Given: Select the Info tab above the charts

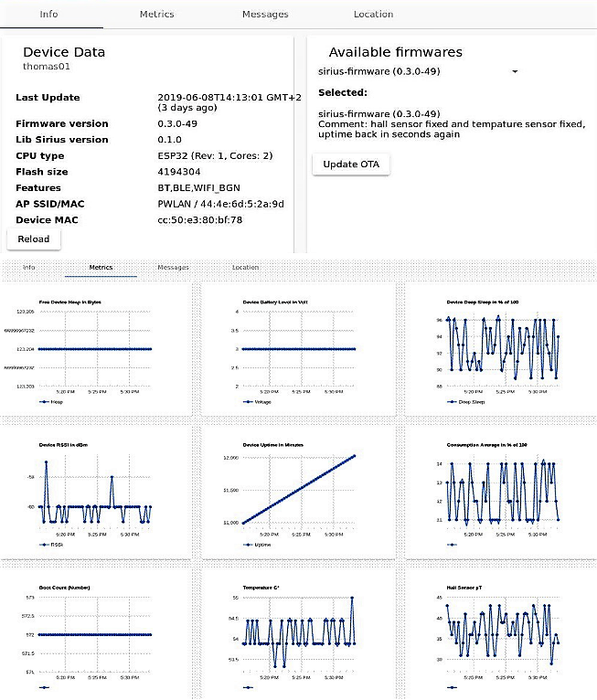Looking at the screenshot, I should click(x=29, y=268).
